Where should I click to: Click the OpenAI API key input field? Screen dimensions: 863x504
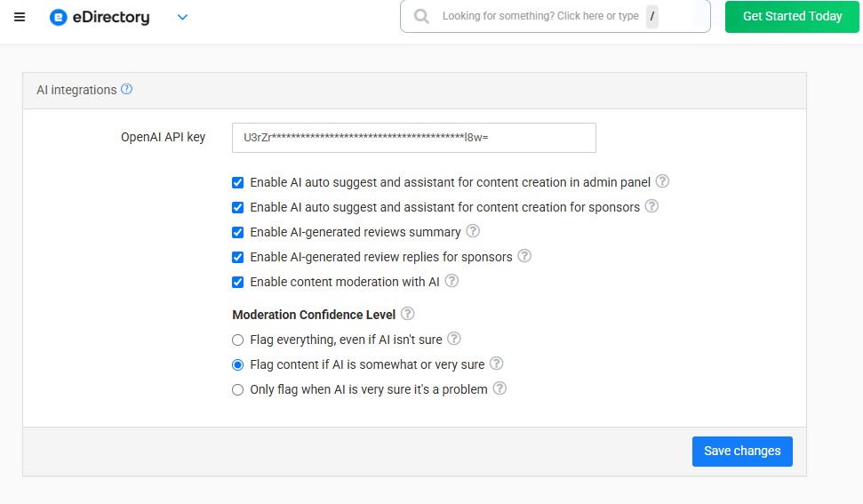(413, 137)
